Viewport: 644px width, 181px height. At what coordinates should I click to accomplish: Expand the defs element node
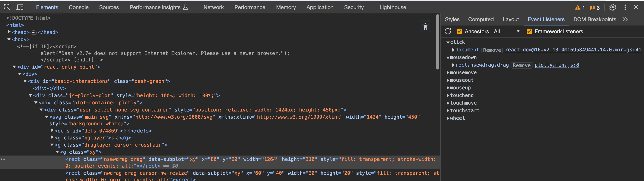[x=52, y=130]
